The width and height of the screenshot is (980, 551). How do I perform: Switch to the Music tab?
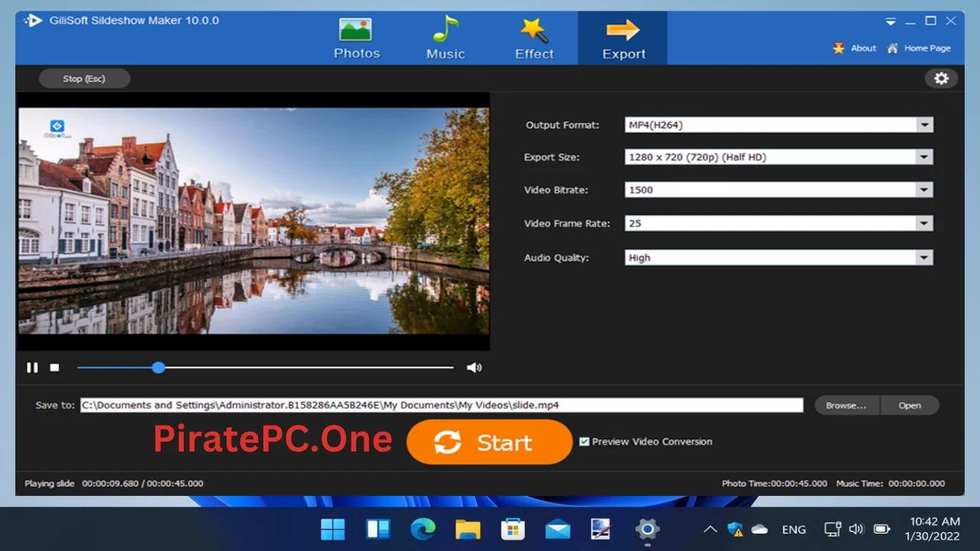446,38
